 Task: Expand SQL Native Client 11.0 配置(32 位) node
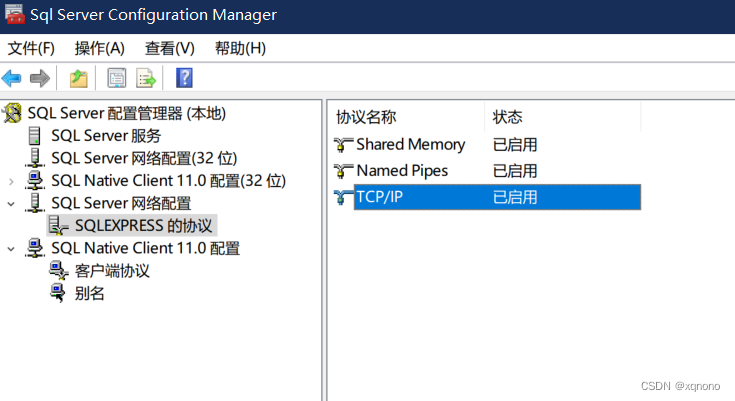(x=11, y=181)
